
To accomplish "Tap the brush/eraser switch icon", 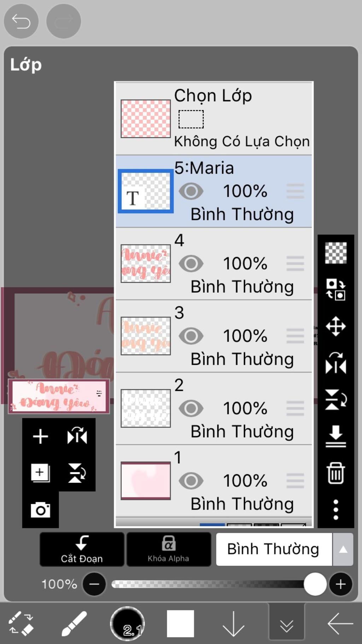I will click(x=21, y=623).
